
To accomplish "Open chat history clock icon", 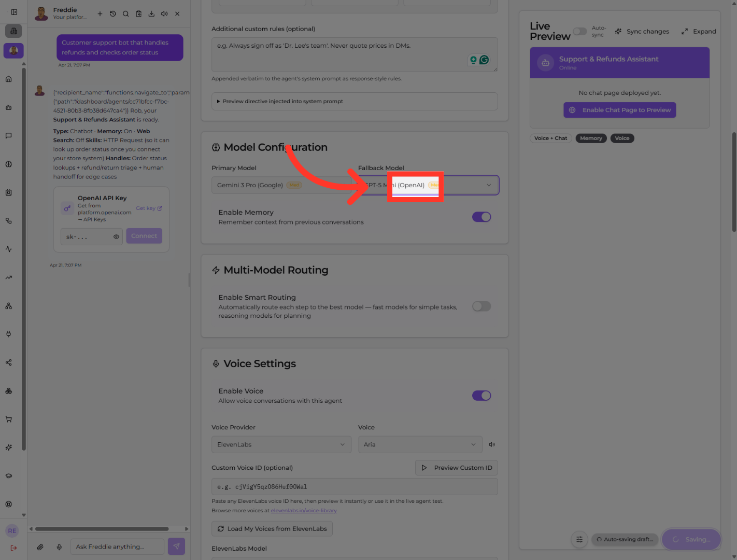I will [113, 14].
